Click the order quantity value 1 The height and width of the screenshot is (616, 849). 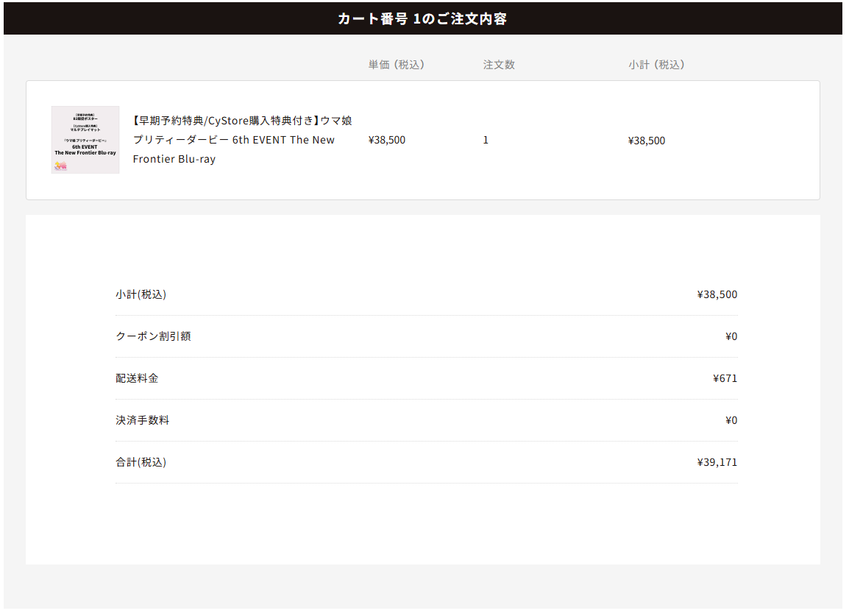pos(486,141)
